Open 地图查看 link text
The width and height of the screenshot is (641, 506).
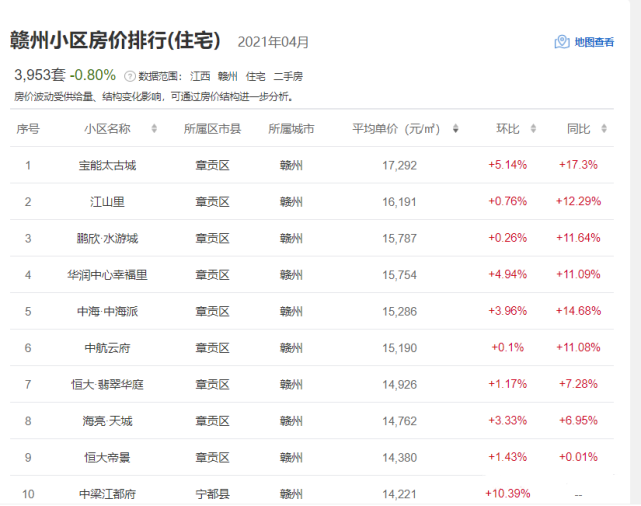594,42
